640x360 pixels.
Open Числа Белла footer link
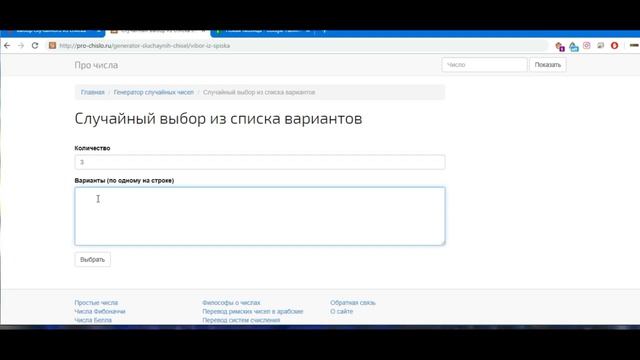93,320
